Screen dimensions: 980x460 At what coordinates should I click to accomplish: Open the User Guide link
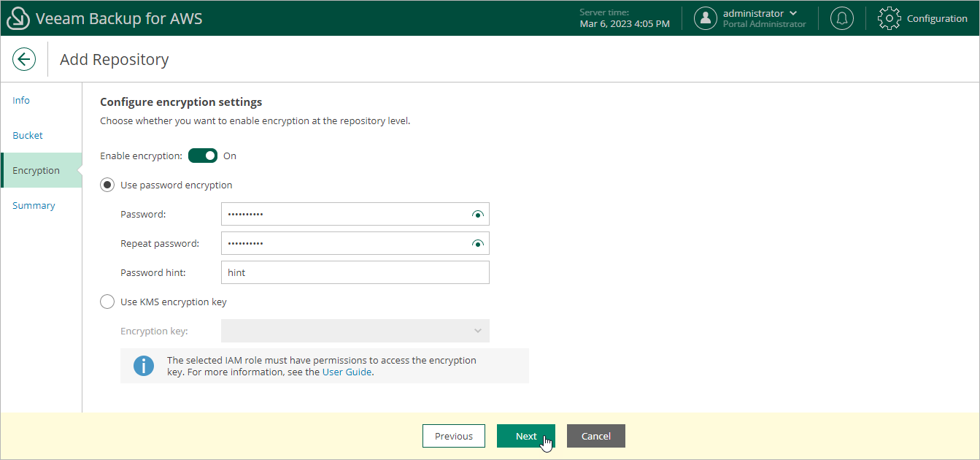click(x=347, y=372)
